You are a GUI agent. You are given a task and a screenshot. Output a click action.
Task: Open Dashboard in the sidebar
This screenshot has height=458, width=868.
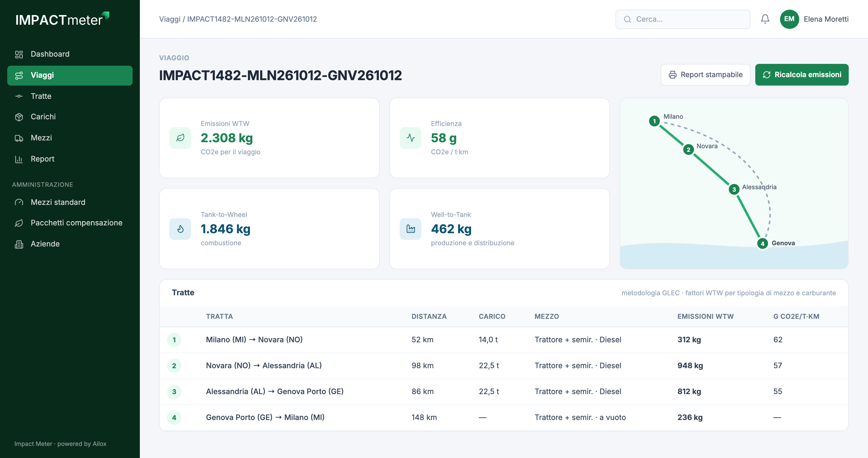tap(70, 54)
